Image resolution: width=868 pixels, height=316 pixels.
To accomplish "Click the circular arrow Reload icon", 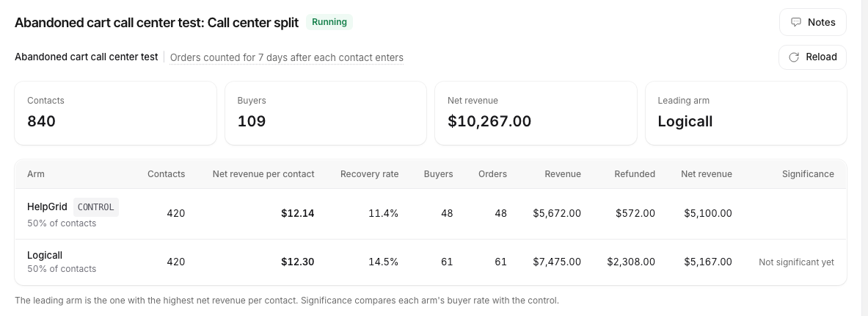I will pyautogui.click(x=794, y=57).
